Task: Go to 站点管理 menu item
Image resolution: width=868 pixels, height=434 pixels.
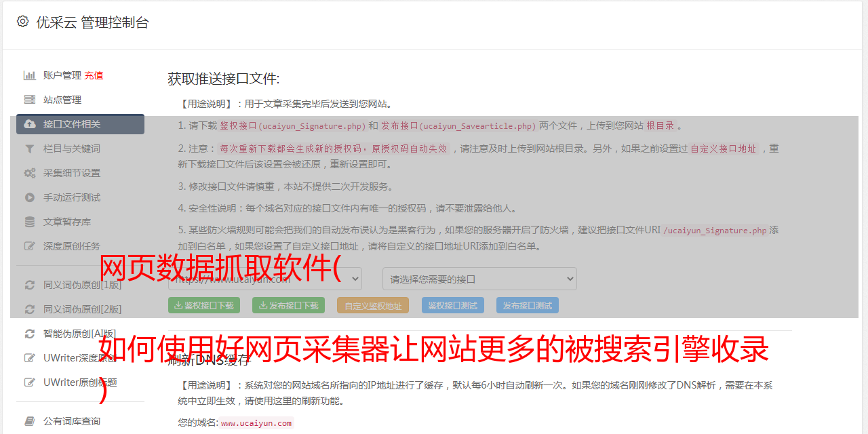Action: click(62, 100)
